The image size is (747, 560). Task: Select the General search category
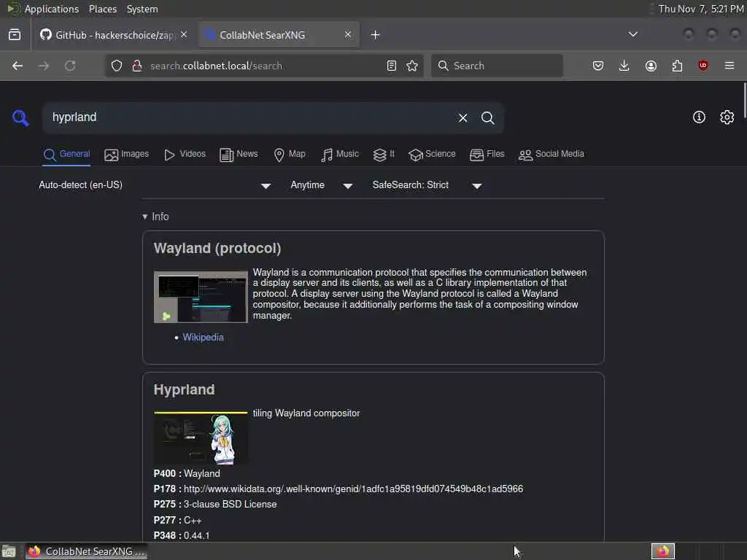[66, 155]
